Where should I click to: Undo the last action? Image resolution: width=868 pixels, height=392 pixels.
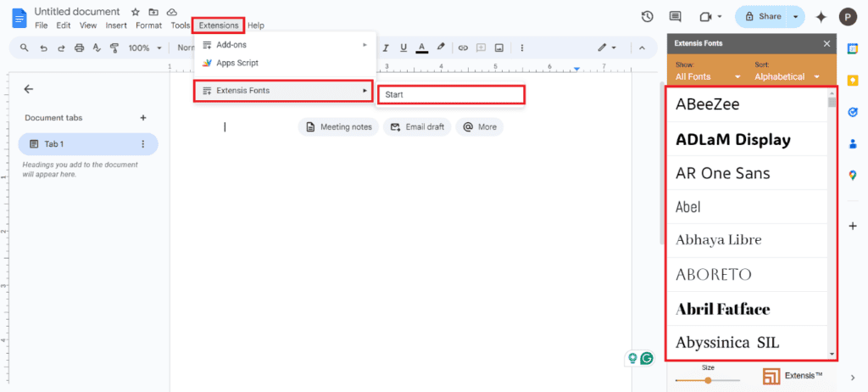click(43, 48)
